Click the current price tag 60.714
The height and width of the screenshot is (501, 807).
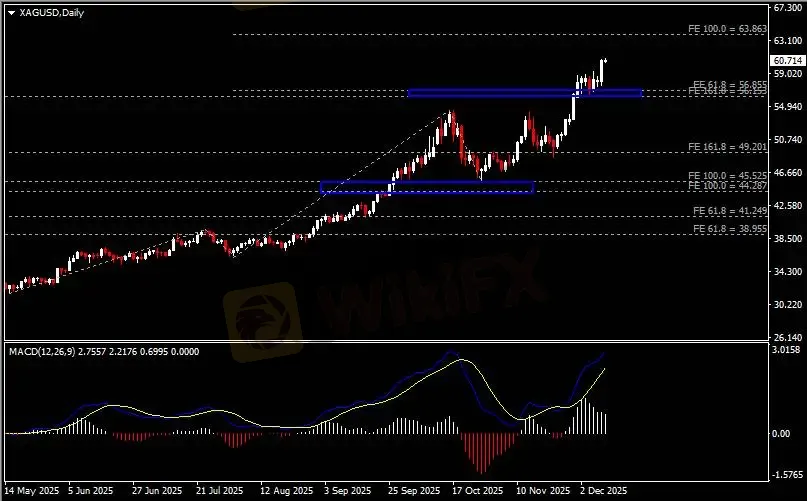(789, 61)
